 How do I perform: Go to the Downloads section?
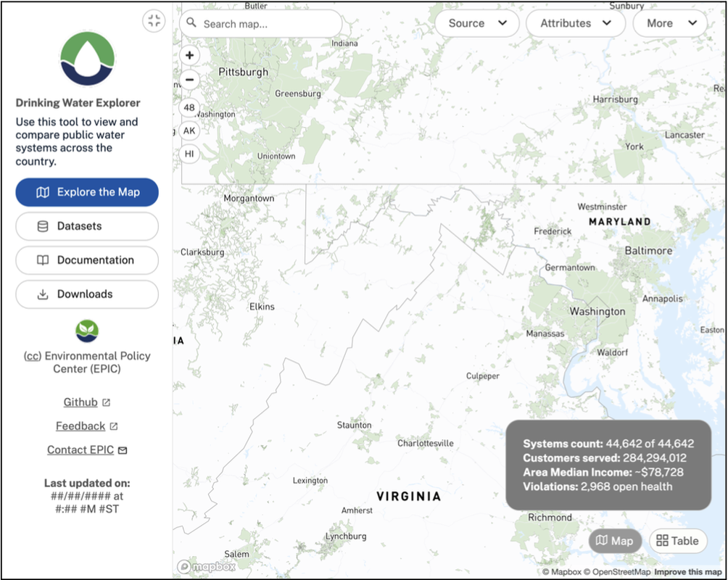click(x=87, y=294)
